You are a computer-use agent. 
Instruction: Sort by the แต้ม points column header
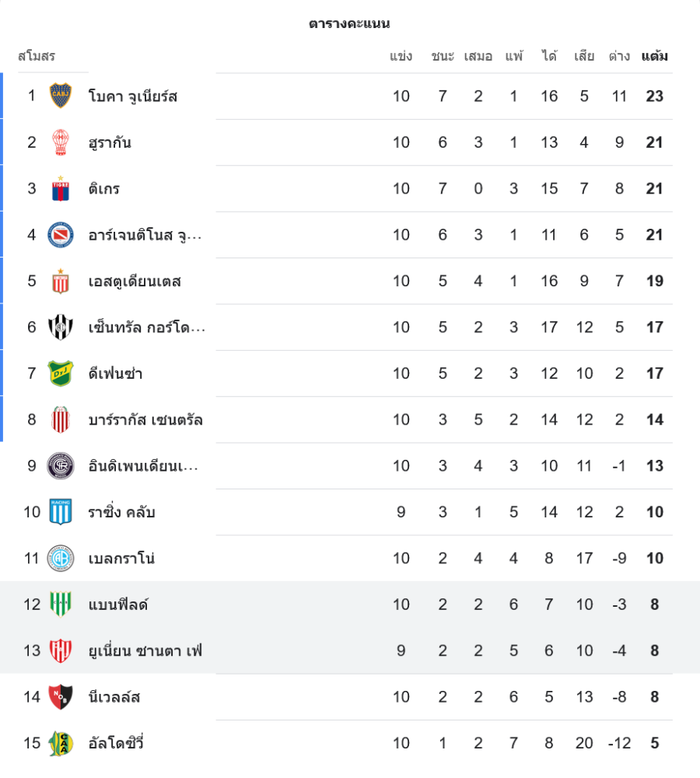(654, 57)
